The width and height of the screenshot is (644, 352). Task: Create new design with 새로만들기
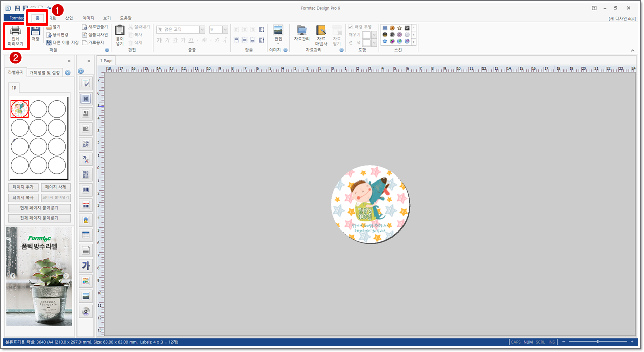(95, 27)
